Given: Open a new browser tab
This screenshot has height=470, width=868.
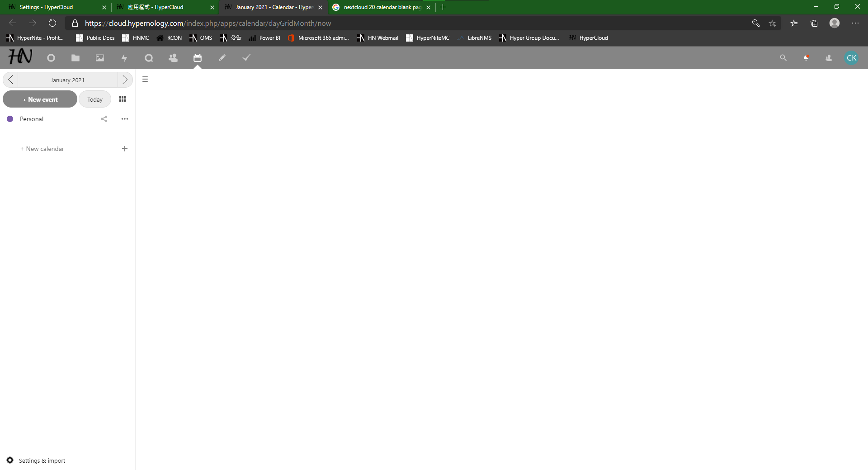Looking at the screenshot, I should pyautogui.click(x=443, y=7).
